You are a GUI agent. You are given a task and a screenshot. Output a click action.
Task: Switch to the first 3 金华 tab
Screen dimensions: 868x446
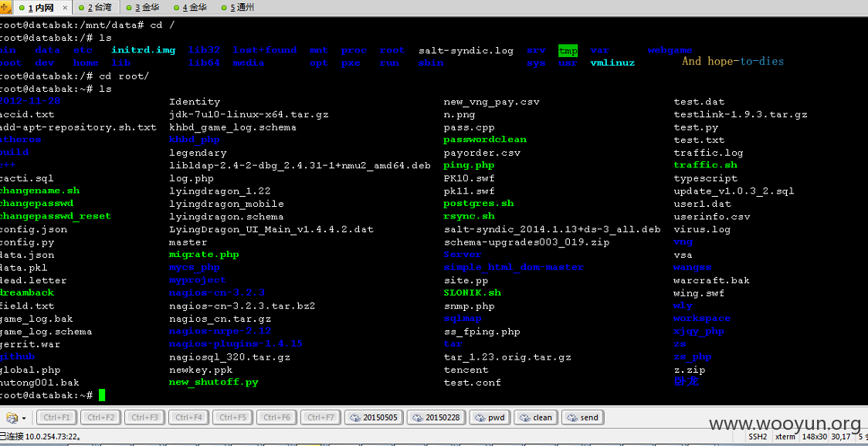point(142,8)
